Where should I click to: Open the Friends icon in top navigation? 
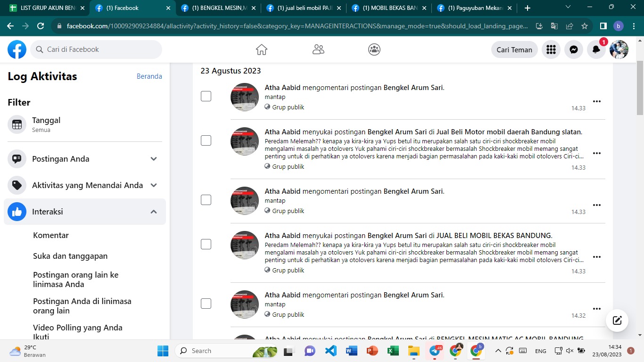pyautogui.click(x=318, y=49)
